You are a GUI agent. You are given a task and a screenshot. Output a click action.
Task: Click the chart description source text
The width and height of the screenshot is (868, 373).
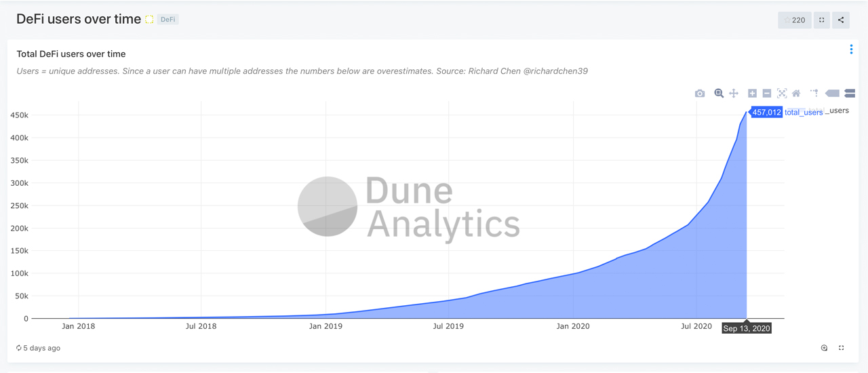click(302, 71)
